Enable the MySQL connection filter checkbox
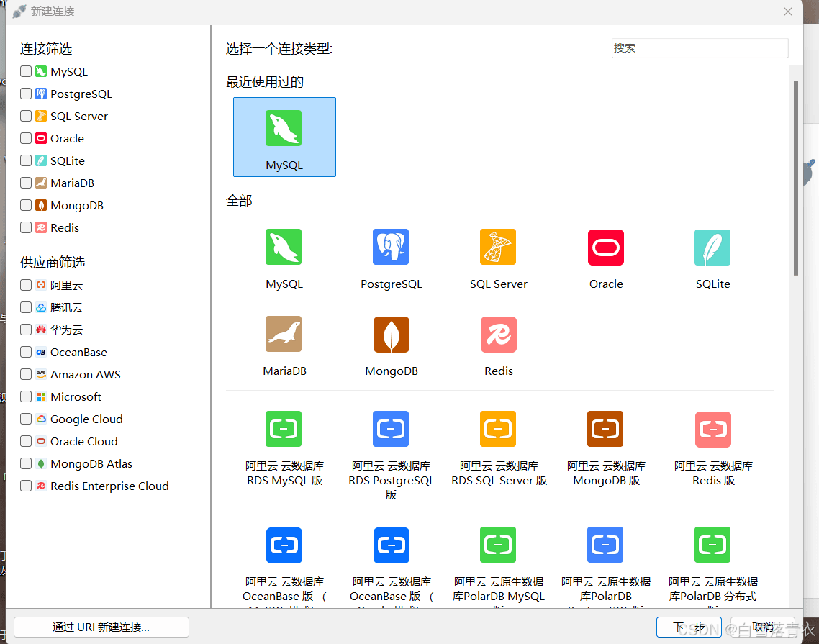 (26, 72)
